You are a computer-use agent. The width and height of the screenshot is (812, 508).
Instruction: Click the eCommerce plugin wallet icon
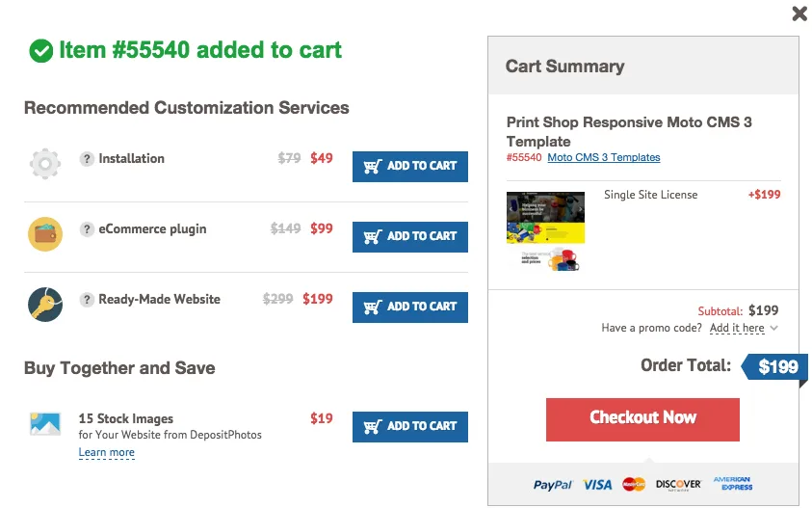(45, 233)
